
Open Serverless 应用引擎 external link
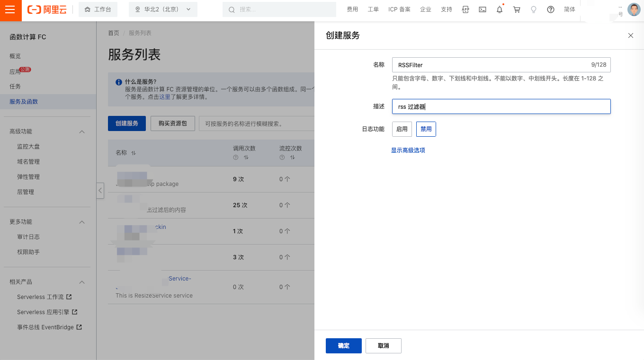pos(47,312)
